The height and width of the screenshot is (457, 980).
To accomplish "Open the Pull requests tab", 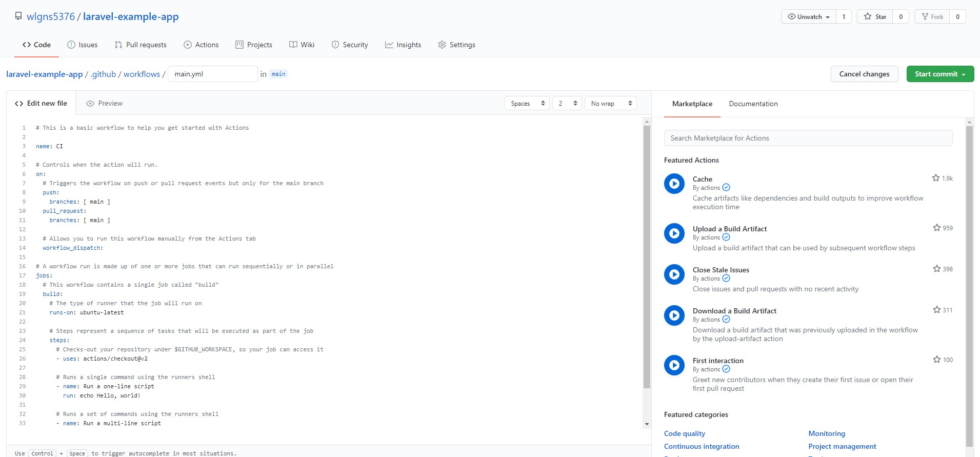I will click(141, 45).
